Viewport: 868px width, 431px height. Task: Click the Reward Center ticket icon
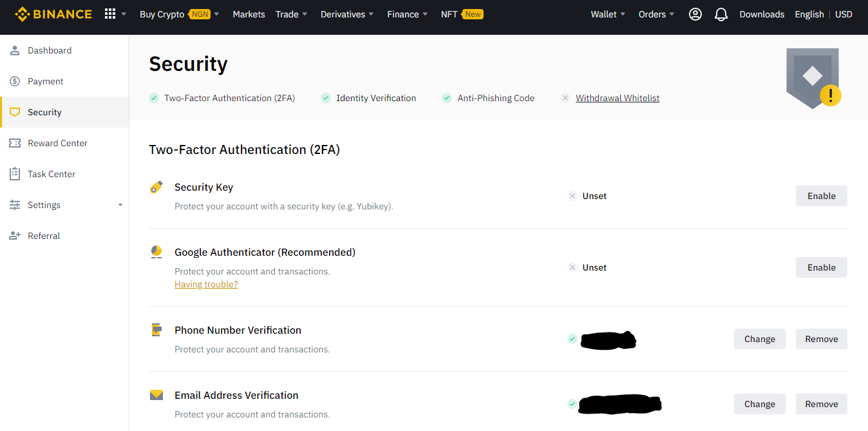[x=15, y=143]
